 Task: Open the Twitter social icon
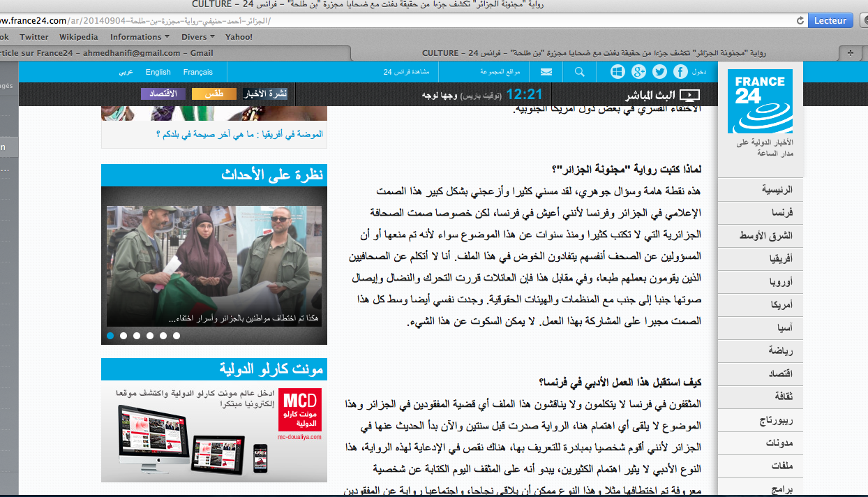pyautogui.click(x=659, y=72)
